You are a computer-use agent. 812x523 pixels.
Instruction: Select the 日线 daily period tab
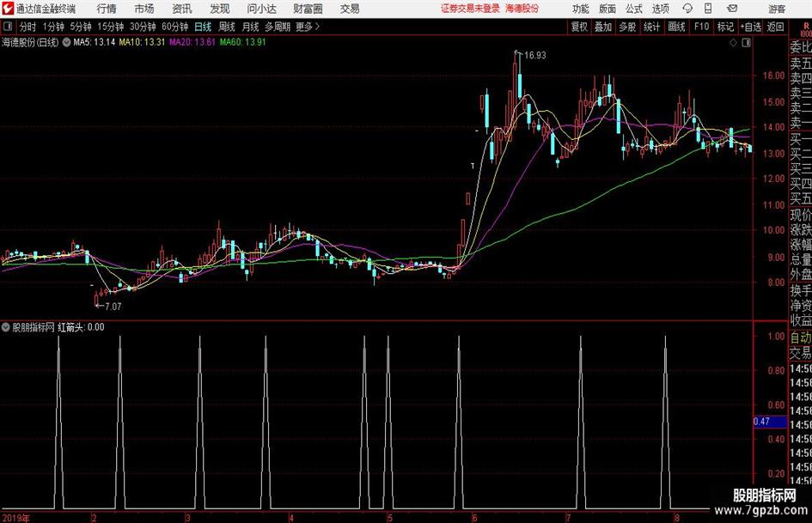[x=203, y=27]
